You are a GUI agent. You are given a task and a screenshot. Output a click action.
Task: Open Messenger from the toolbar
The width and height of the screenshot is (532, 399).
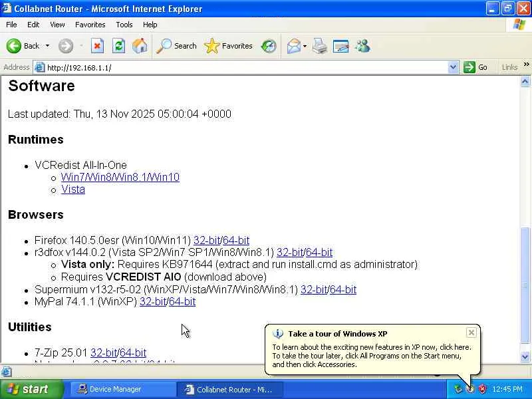click(362, 46)
